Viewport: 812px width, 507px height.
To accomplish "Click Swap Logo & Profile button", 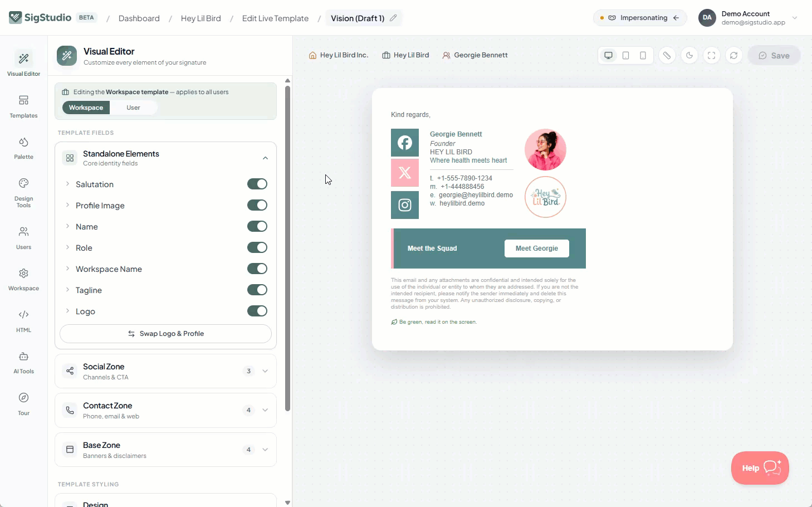I will click(165, 334).
